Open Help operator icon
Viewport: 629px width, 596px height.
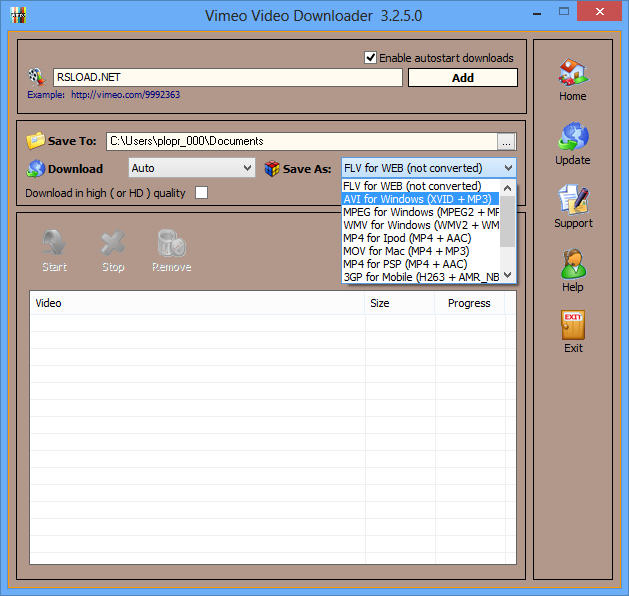click(573, 264)
